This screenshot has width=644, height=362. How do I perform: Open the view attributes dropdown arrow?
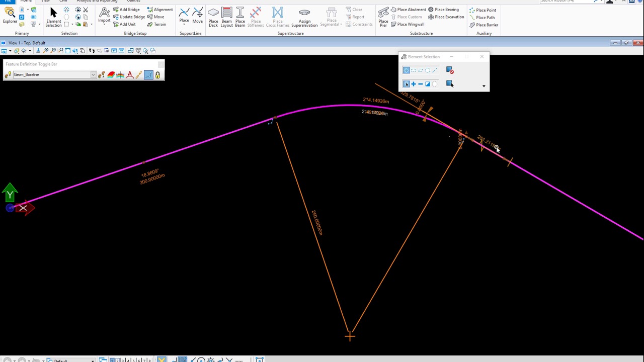tap(10, 51)
